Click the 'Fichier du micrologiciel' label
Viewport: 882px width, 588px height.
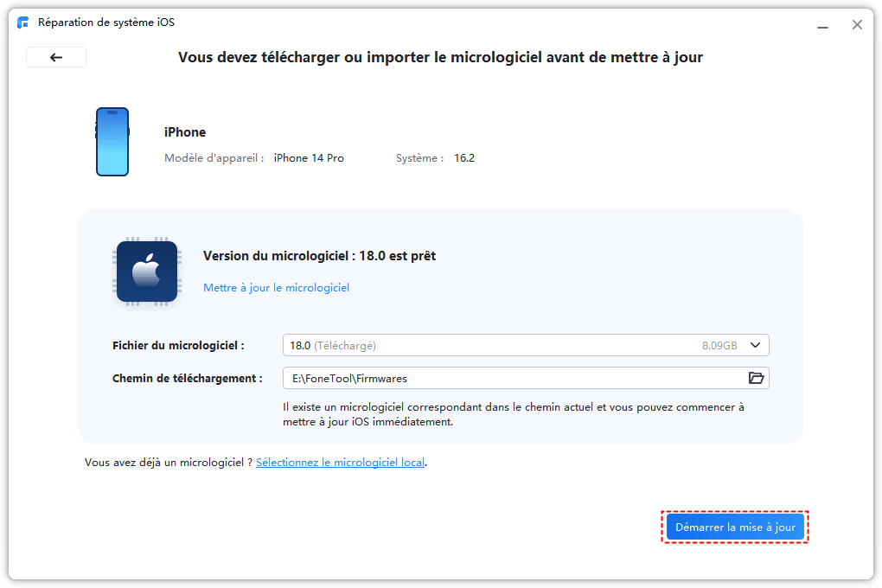[x=178, y=345]
